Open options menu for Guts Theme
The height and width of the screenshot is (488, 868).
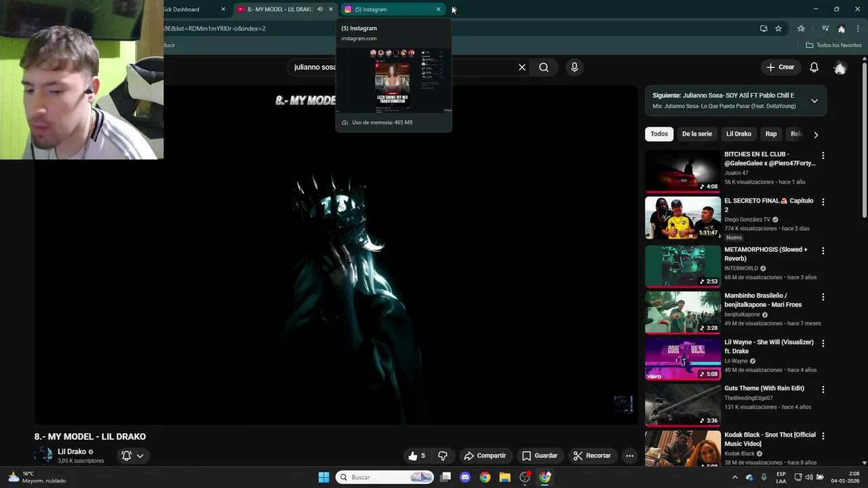click(x=823, y=390)
